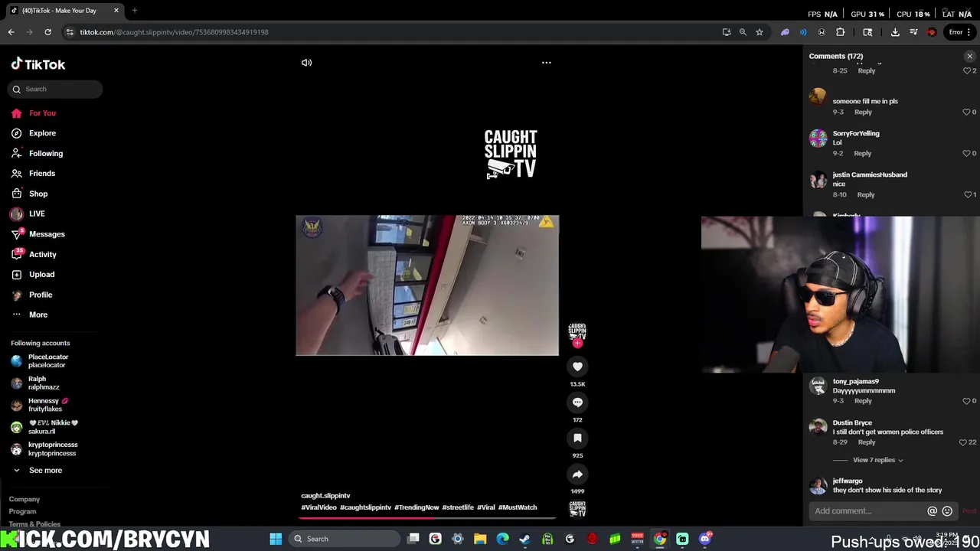Like the comment by Dustin Bryce
Viewport: 980px width, 551px height.
(x=963, y=442)
